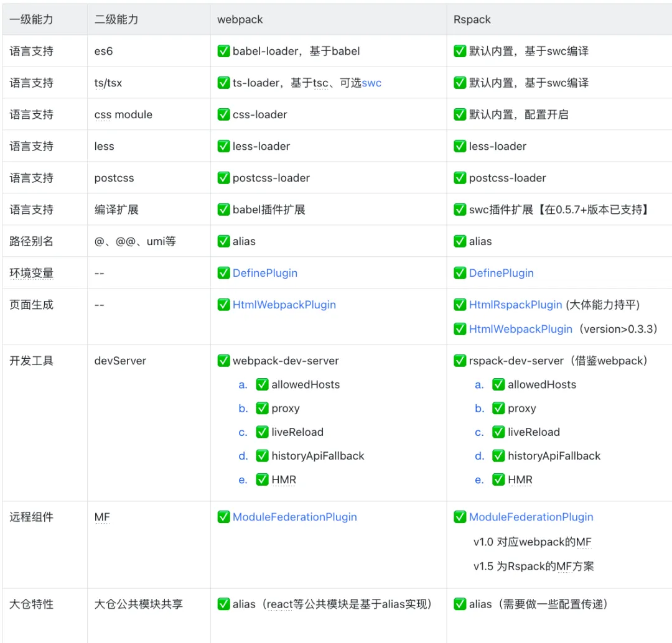
Task: Select the postcss cell in 二级能力 column
Action: tap(149, 178)
